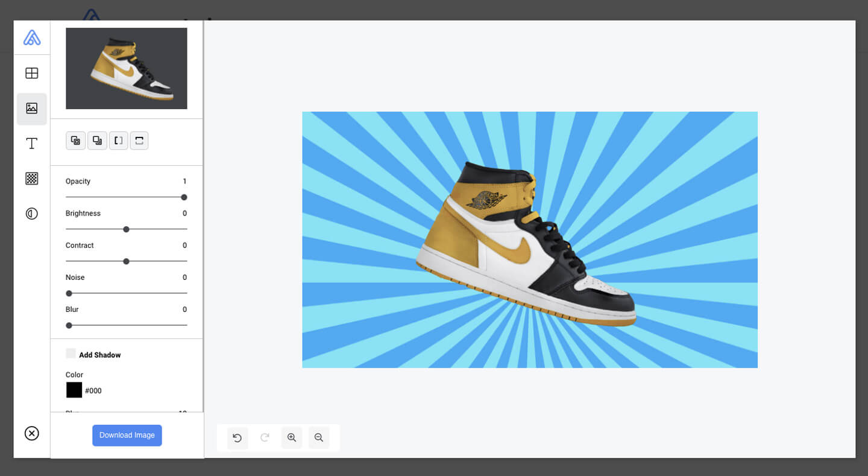Click the flip horizontal icon
The width and height of the screenshot is (868, 476).
point(118,141)
